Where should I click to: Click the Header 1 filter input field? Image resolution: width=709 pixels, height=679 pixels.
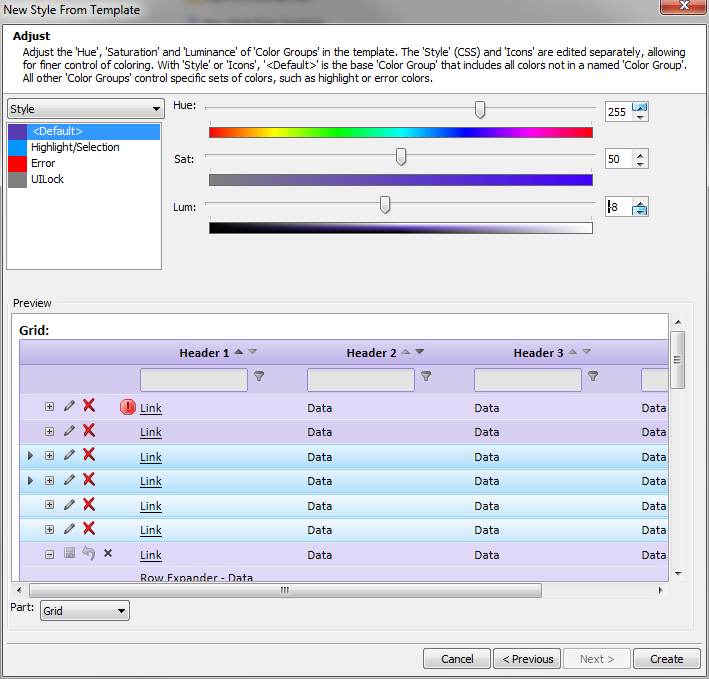point(194,380)
